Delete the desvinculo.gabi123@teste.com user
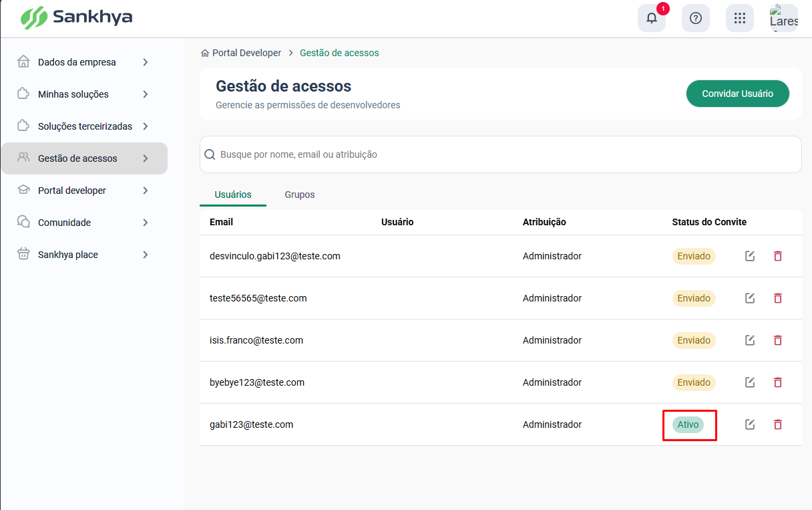 pyautogui.click(x=777, y=256)
